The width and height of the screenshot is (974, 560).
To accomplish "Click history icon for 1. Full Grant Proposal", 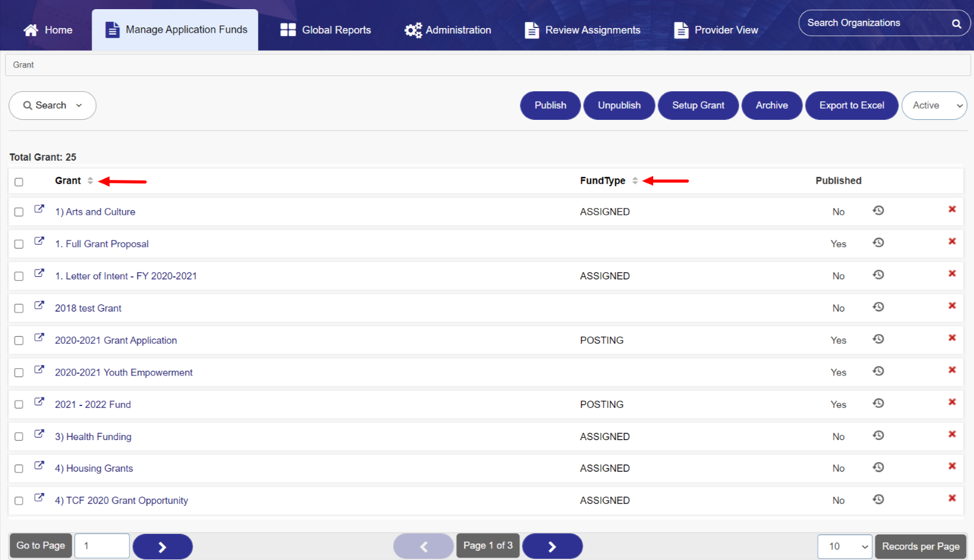I will [x=878, y=242].
